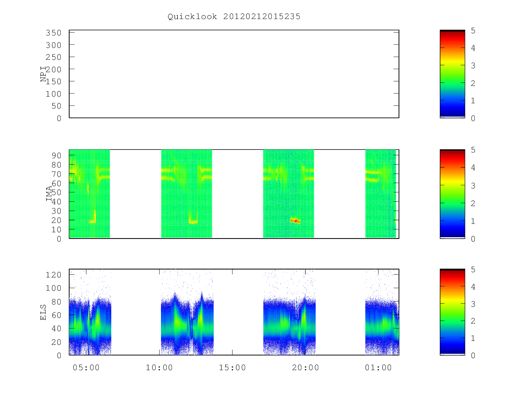Click the IMA data block after 10:00
This screenshot has height=399, width=532.
(x=186, y=194)
